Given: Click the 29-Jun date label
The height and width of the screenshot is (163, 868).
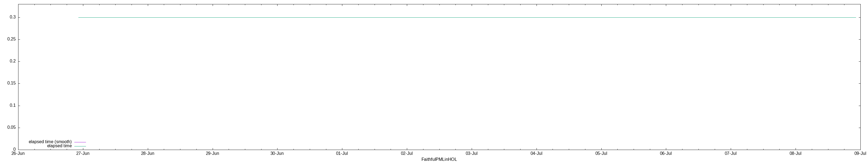Looking at the screenshot, I should 212,153.
